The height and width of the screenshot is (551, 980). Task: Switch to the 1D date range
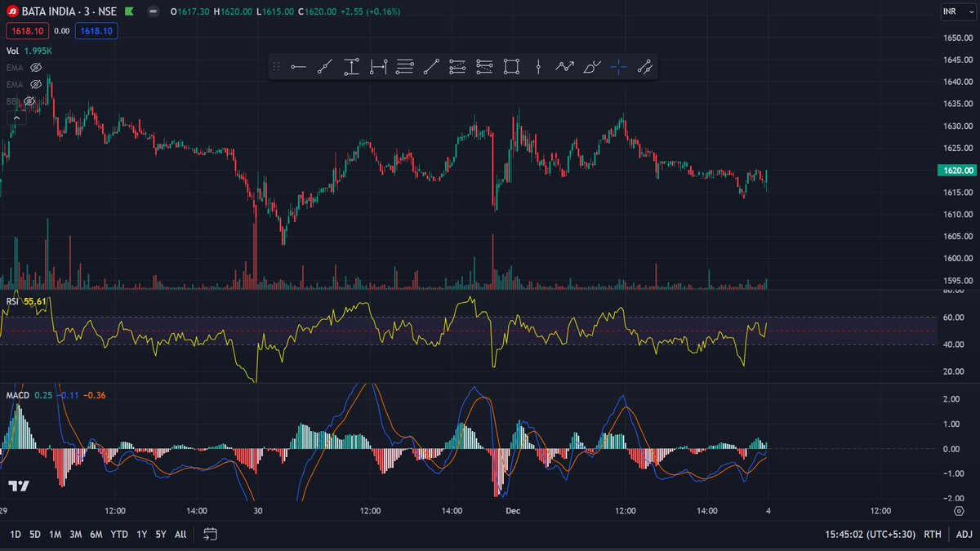click(15, 535)
